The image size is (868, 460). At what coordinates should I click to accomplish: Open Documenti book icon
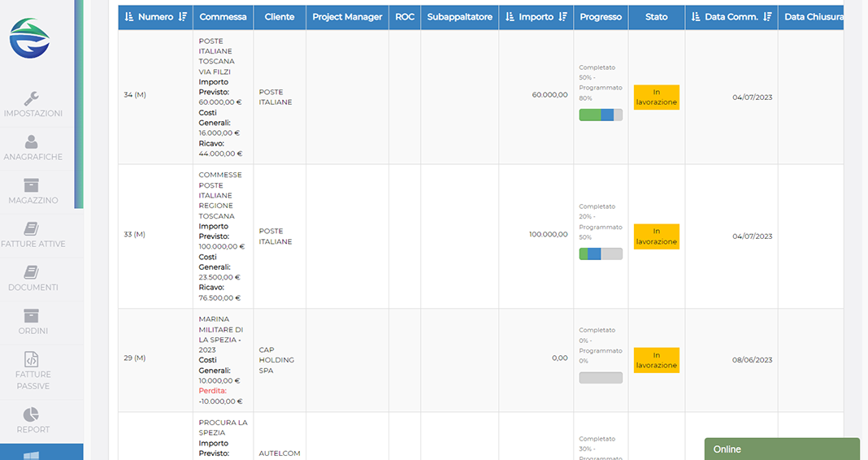(x=32, y=271)
